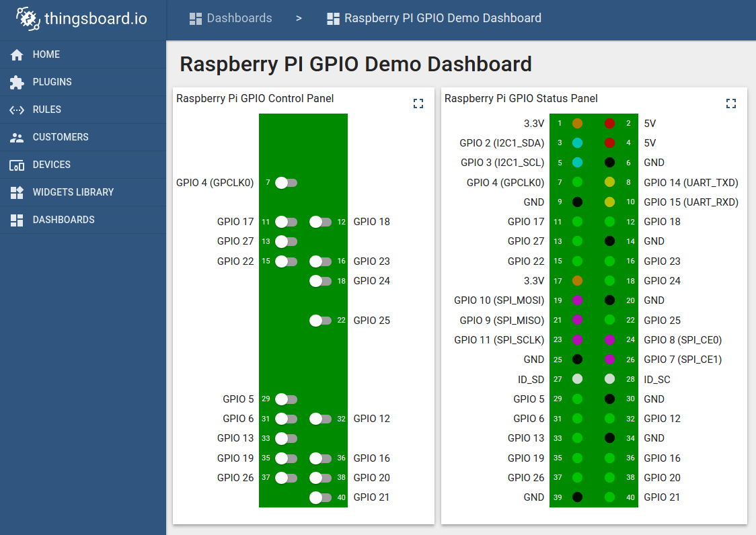Click the Raspberry PI GPIO Demo Dashboard breadcrumb
756x535 pixels.
tap(443, 18)
